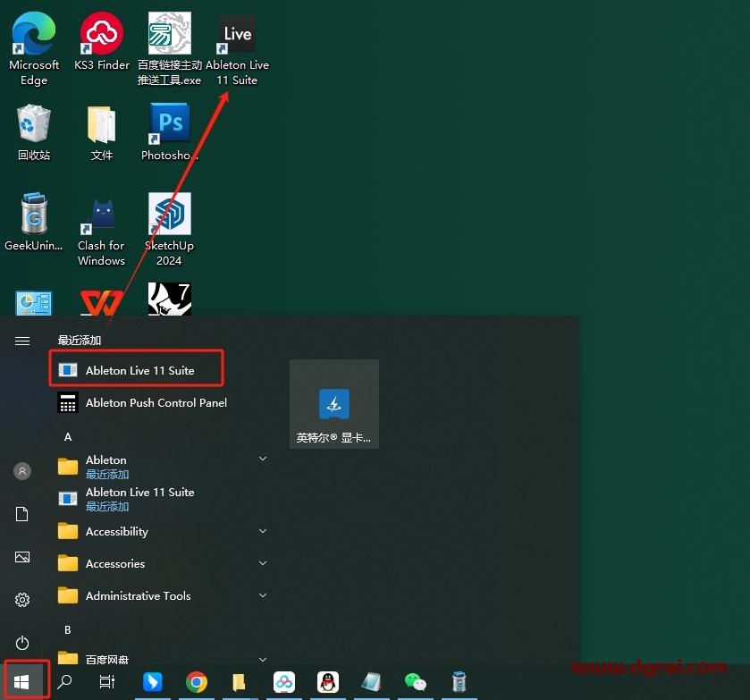This screenshot has height=700, width=750.
Task: Open Microsoft Edge desktop shortcut
Action: [33, 48]
